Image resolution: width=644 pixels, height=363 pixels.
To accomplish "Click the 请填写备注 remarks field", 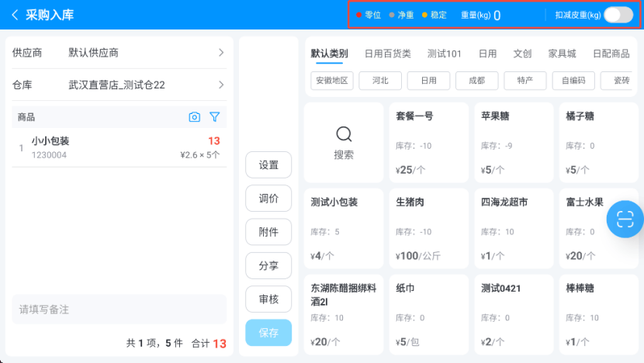I will [x=119, y=309].
